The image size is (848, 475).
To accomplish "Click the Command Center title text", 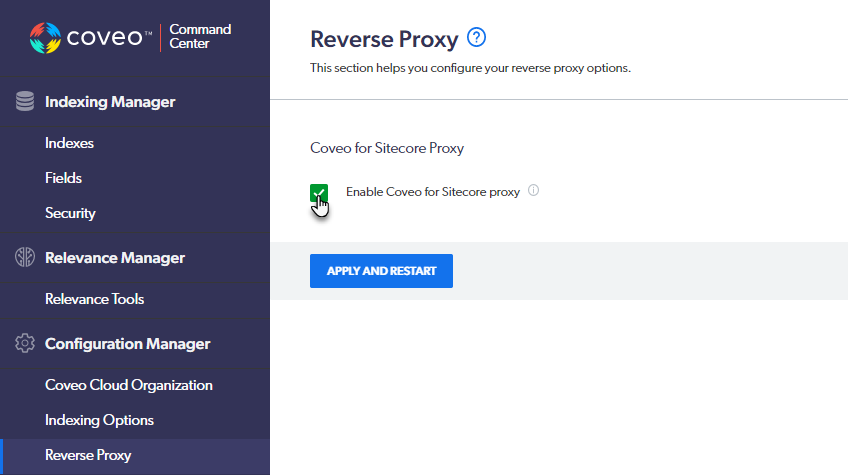I will [x=200, y=36].
